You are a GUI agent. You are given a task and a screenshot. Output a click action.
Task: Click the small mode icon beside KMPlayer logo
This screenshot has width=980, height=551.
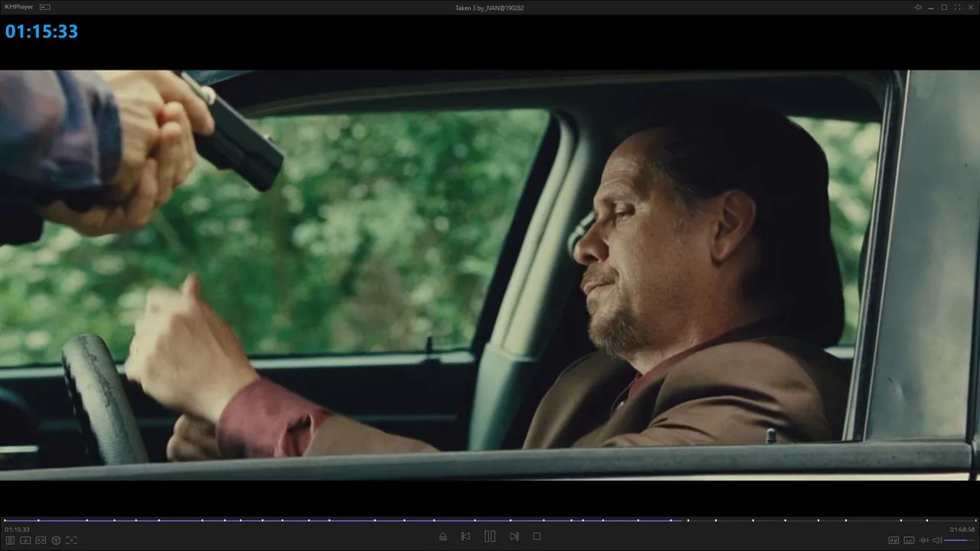pos(45,7)
